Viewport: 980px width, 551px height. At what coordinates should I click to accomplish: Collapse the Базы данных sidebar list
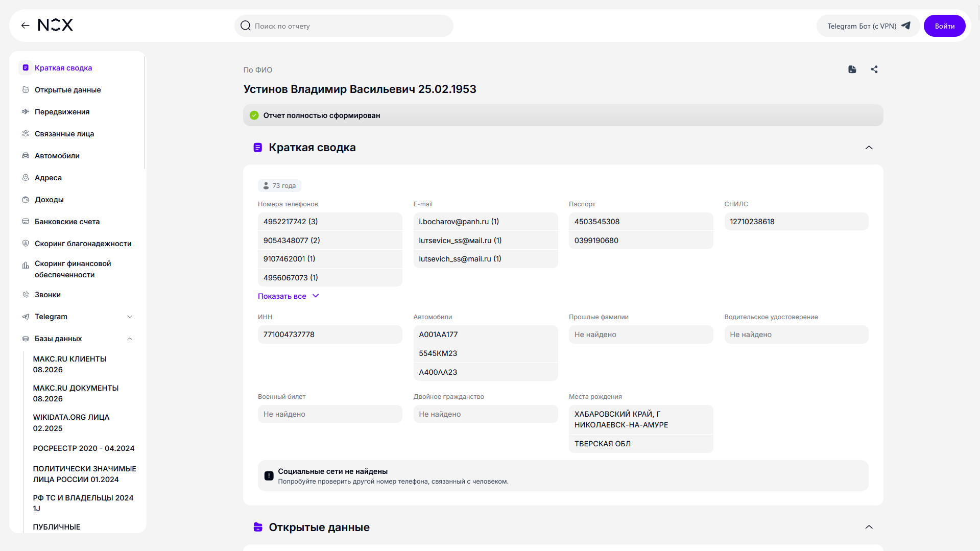(x=130, y=339)
